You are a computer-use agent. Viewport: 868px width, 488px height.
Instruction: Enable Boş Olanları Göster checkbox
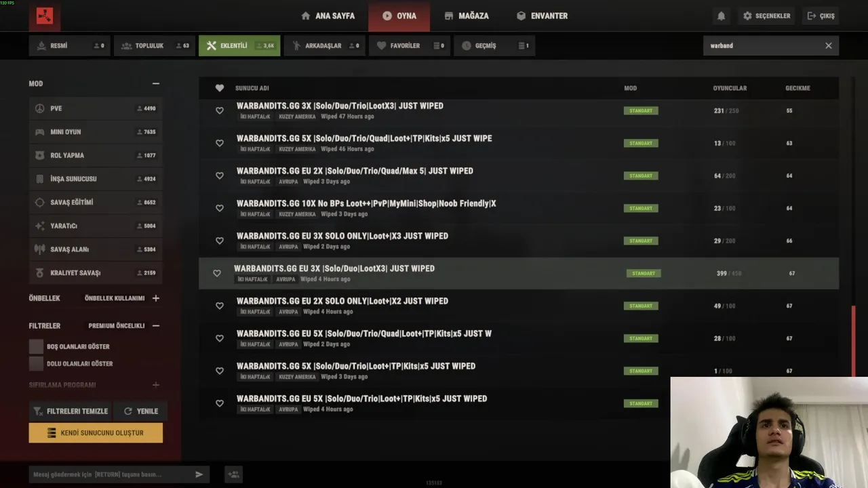36,346
